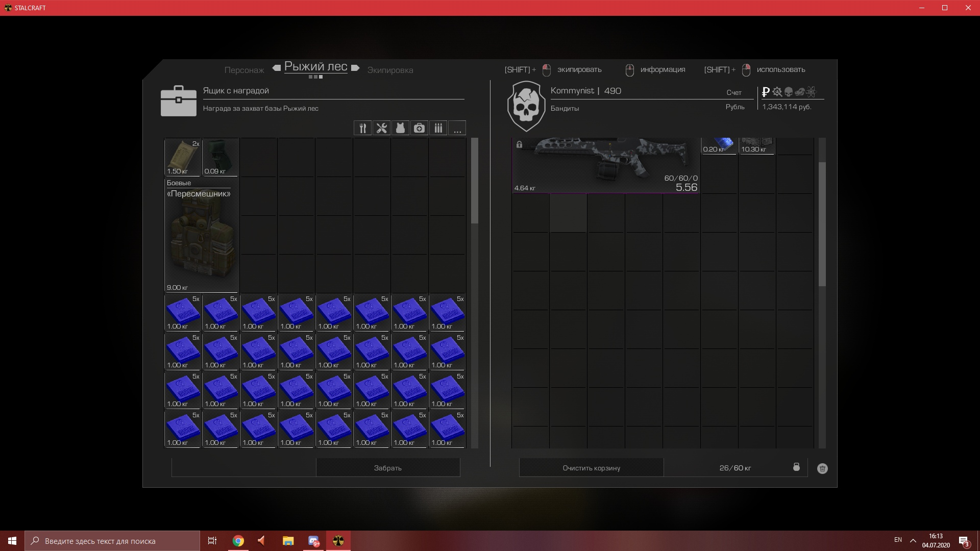Click the empty button left of Забрать
The width and height of the screenshot is (980, 551).
(x=243, y=468)
